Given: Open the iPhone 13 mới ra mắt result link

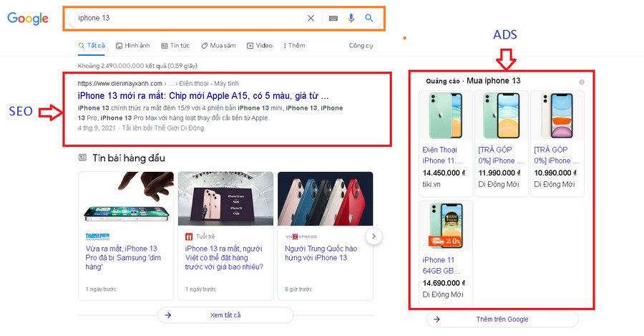Looking at the screenshot, I should point(203,95).
